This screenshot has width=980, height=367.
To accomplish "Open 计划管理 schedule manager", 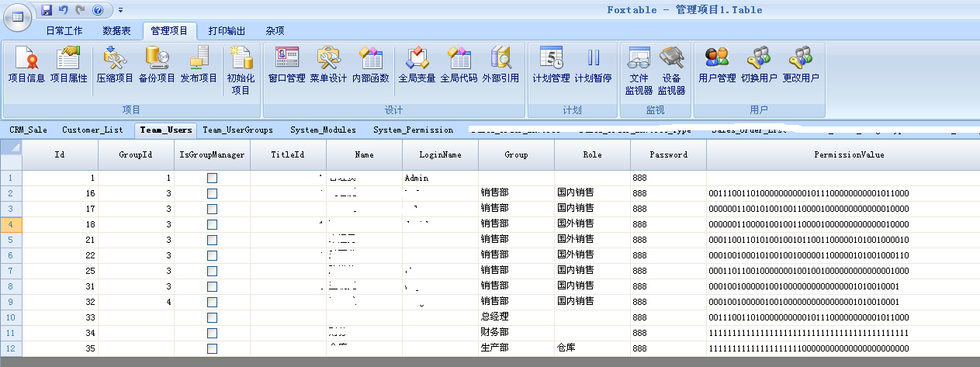I will [x=551, y=65].
